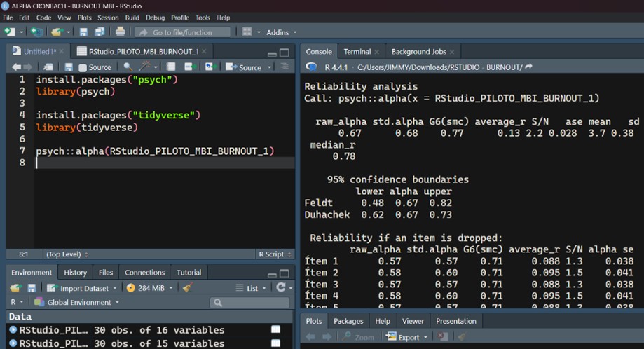644x349 pixels.
Task: Show document outline icon
Action: pyautogui.click(x=285, y=67)
